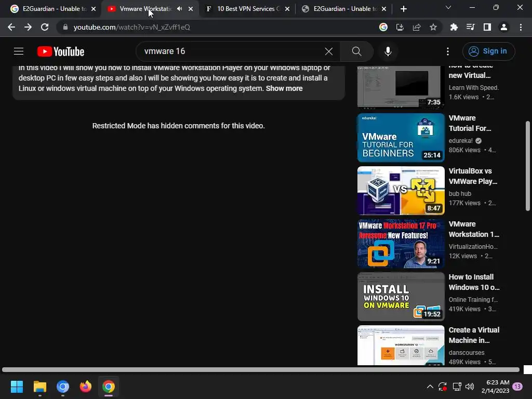Open the active Chrome taskbar icon
Viewport: 532px width, 399px height.
pos(109,387)
